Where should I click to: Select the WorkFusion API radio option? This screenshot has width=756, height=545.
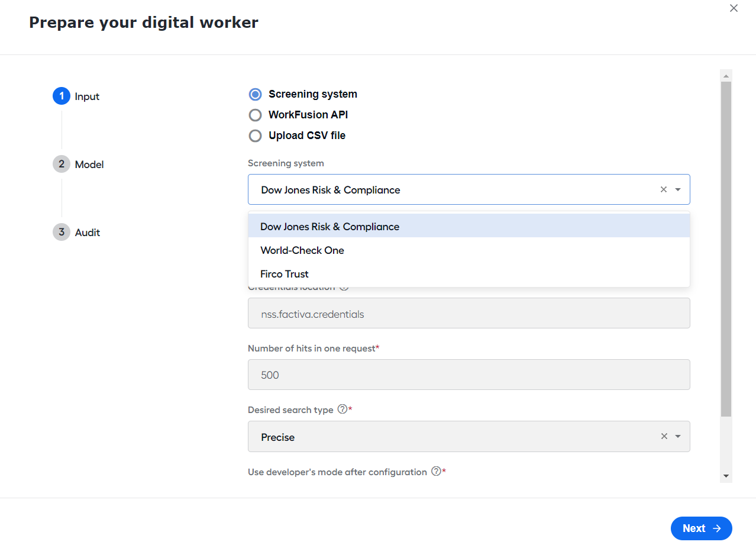(x=255, y=115)
